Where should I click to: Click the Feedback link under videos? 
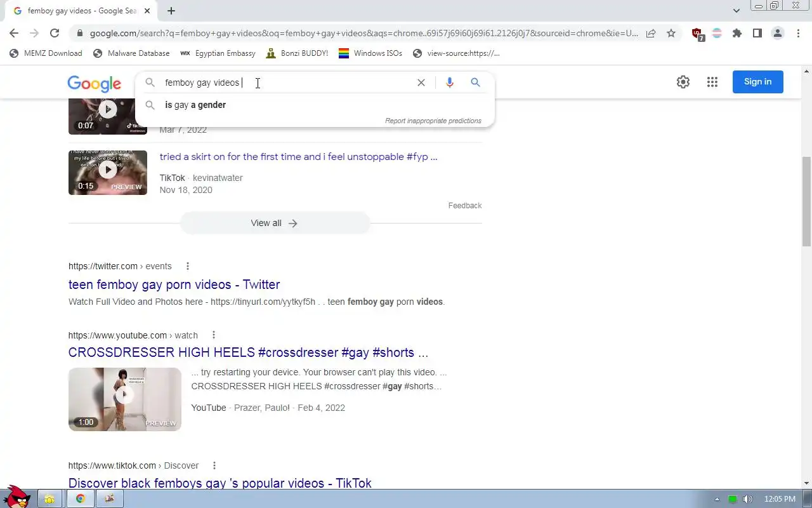(x=465, y=206)
